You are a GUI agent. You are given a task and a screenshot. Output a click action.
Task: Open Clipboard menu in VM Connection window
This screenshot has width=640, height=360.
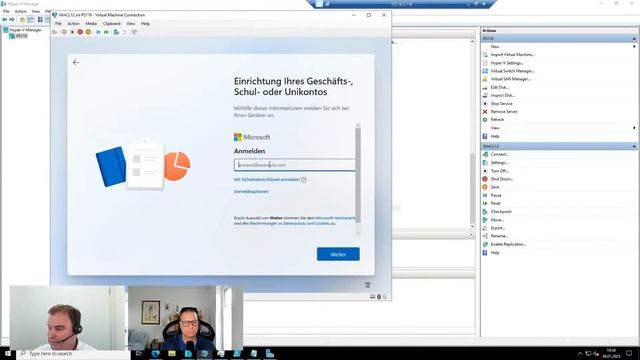pos(111,24)
